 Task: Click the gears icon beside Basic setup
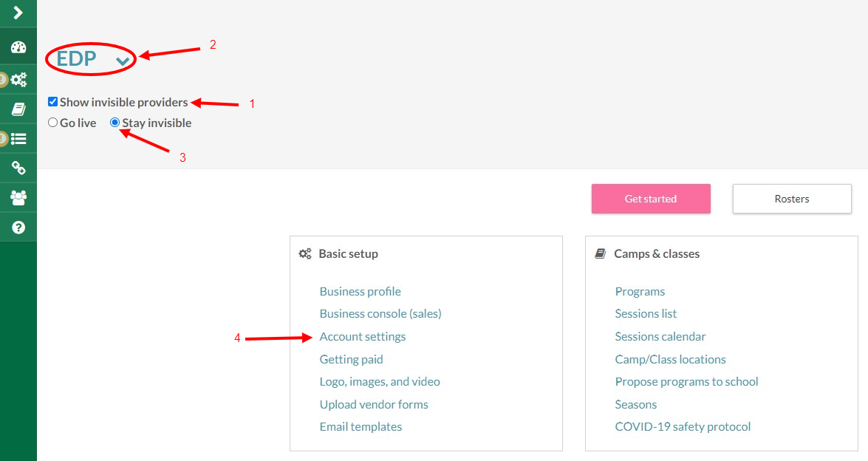click(305, 254)
